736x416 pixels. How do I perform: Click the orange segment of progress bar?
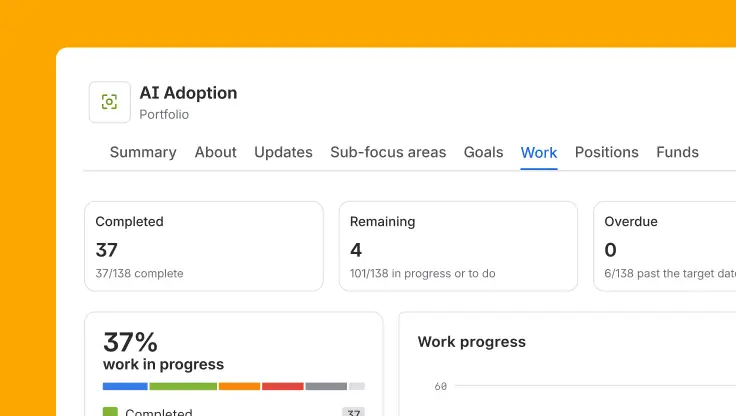tap(239, 386)
